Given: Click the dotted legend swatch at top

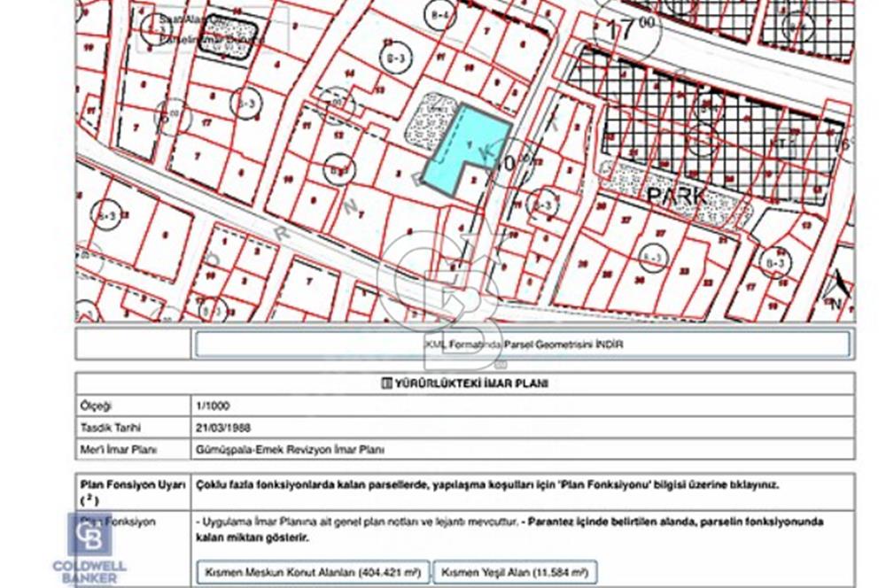Looking at the screenshot, I should click(221, 46).
